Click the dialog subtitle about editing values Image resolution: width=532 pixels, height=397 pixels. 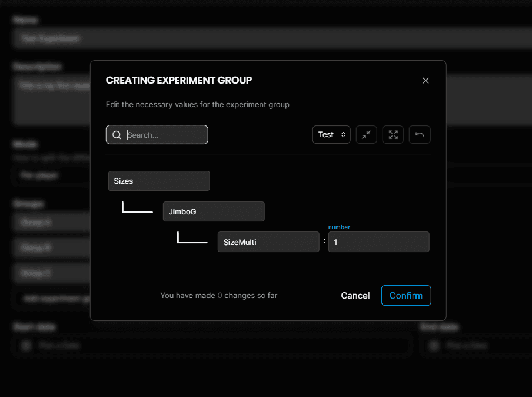pyautogui.click(x=198, y=105)
